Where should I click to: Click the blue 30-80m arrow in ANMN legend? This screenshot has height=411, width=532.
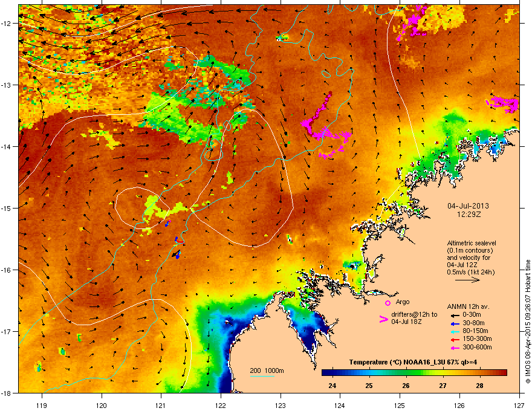click(x=455, y=324)
